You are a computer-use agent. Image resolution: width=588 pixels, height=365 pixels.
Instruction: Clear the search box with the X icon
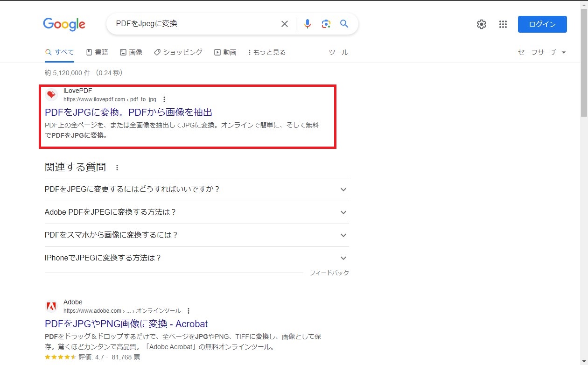tap(284, 24)
